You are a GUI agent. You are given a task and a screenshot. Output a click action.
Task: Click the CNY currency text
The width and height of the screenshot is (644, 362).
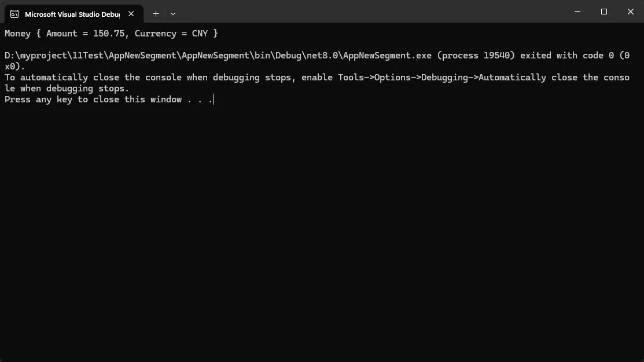[200, 34]
